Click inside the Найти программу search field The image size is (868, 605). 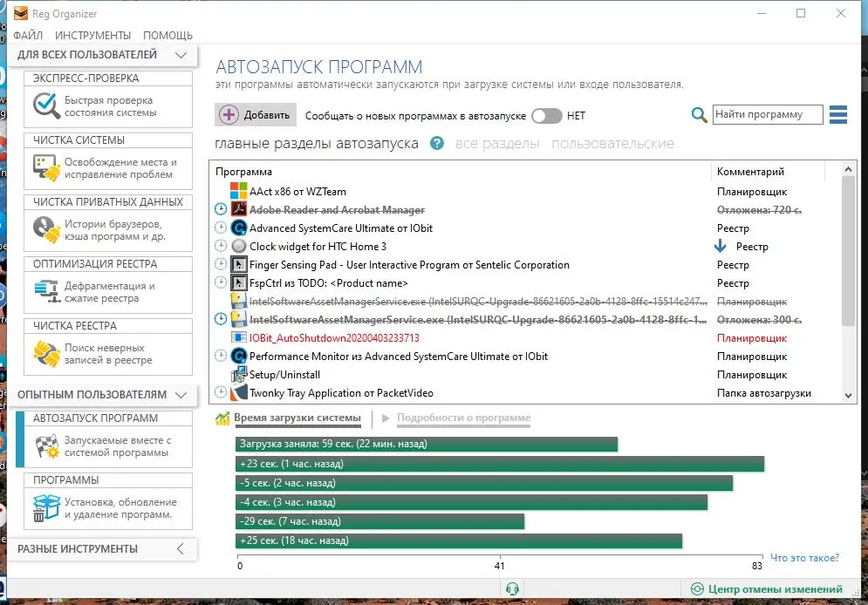click(767, 113)
